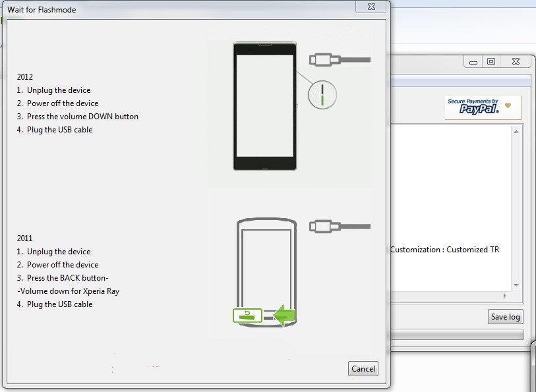The image size is (536, 392).
Task: Save the flashing log
Action: (x=505, y=316)
